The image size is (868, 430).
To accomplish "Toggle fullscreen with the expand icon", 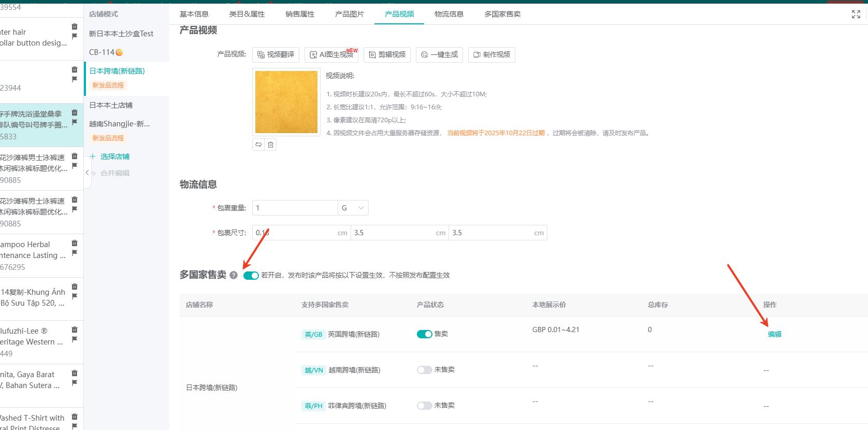I will pos(856,15).
